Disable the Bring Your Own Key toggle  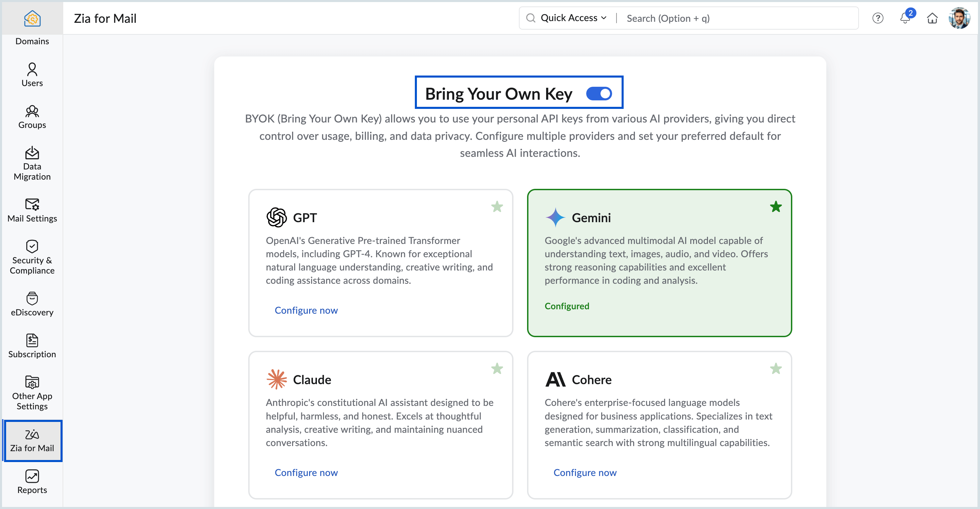599,93
